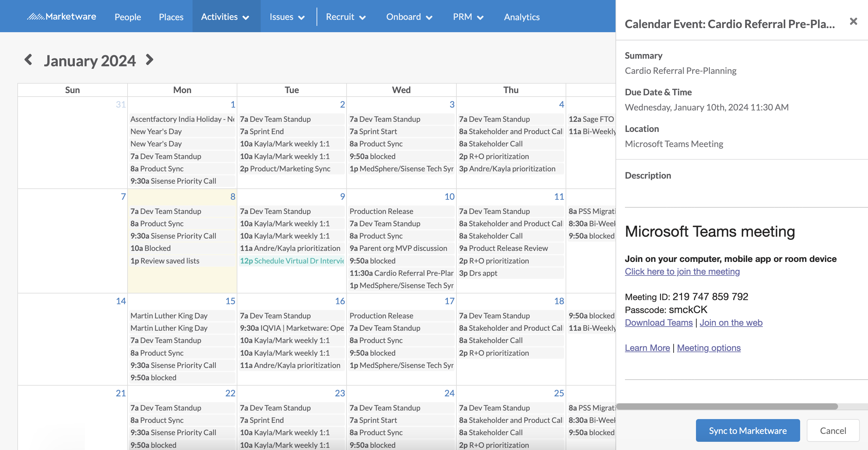Open the Join on the web link
868x450 pixels.
tap(731, 323)
